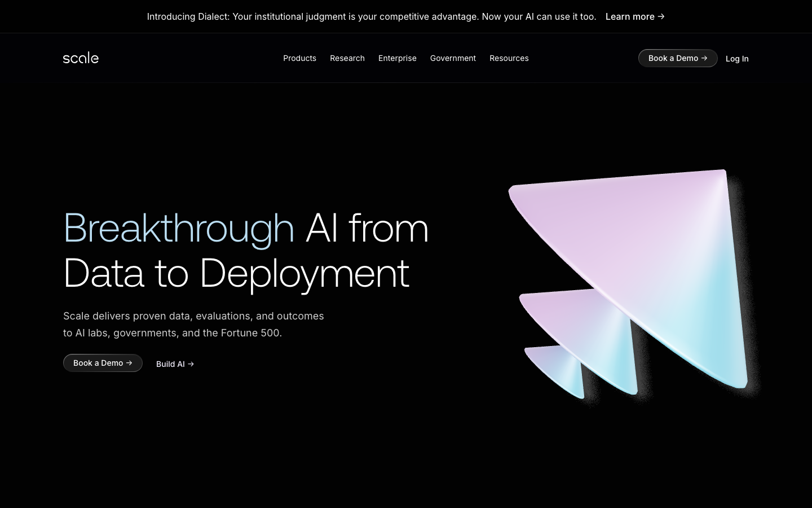Click the Breakthrough AI headline text
The width and height of the screenshot is (812, 508).
pos(246,251)
